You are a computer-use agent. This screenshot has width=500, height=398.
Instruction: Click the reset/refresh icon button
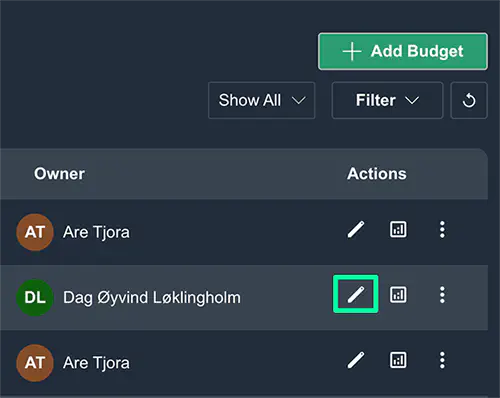coord(469,100)
